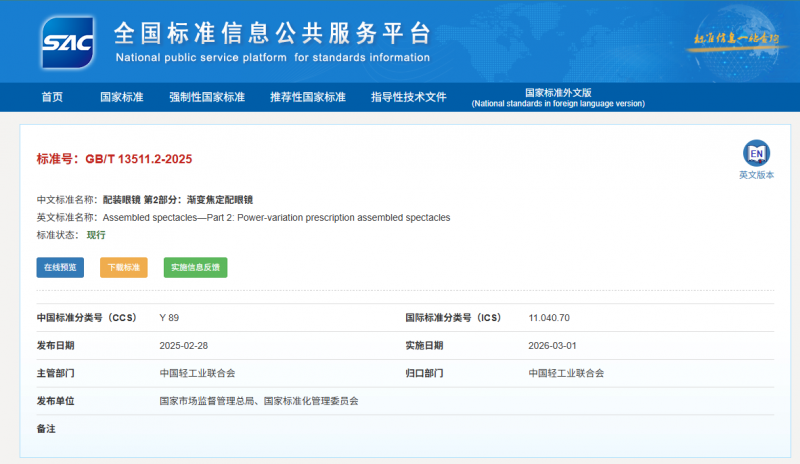This screenshot has height=464, width=800.
Task: Open 国家标准 navigation item
Action: point(121,97)
